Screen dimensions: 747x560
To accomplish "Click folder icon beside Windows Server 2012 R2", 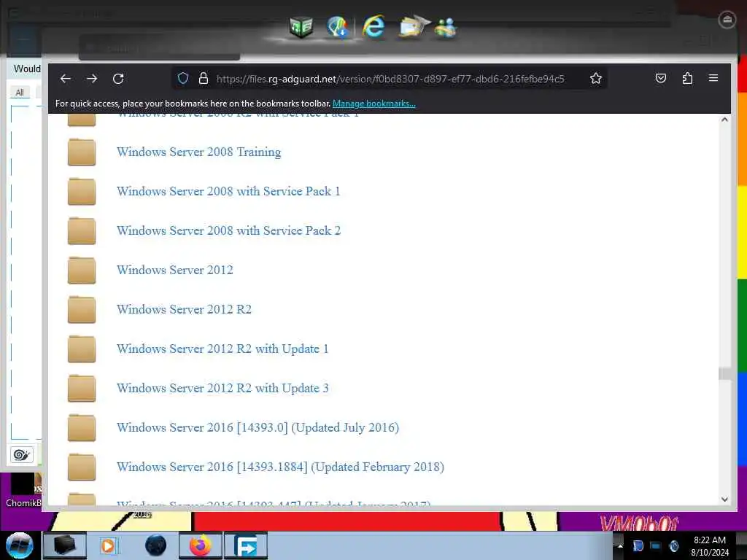I will pyautogui.click(x=82, y=310).
